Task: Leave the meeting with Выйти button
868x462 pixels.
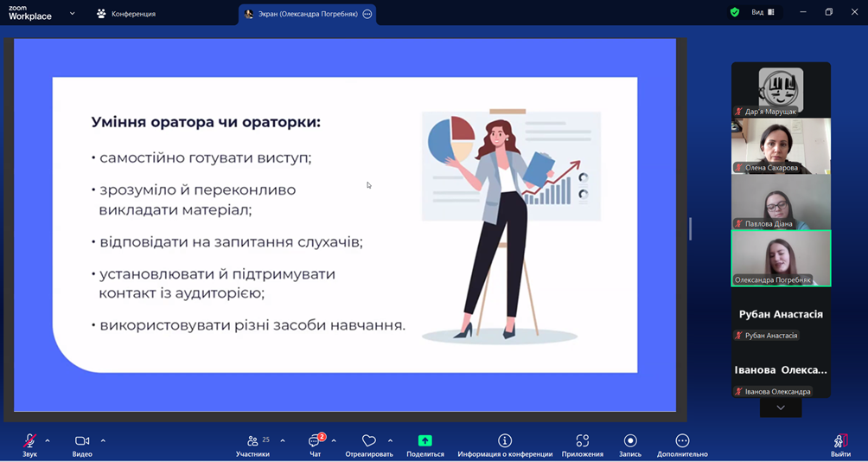Action: coord(839,445)
